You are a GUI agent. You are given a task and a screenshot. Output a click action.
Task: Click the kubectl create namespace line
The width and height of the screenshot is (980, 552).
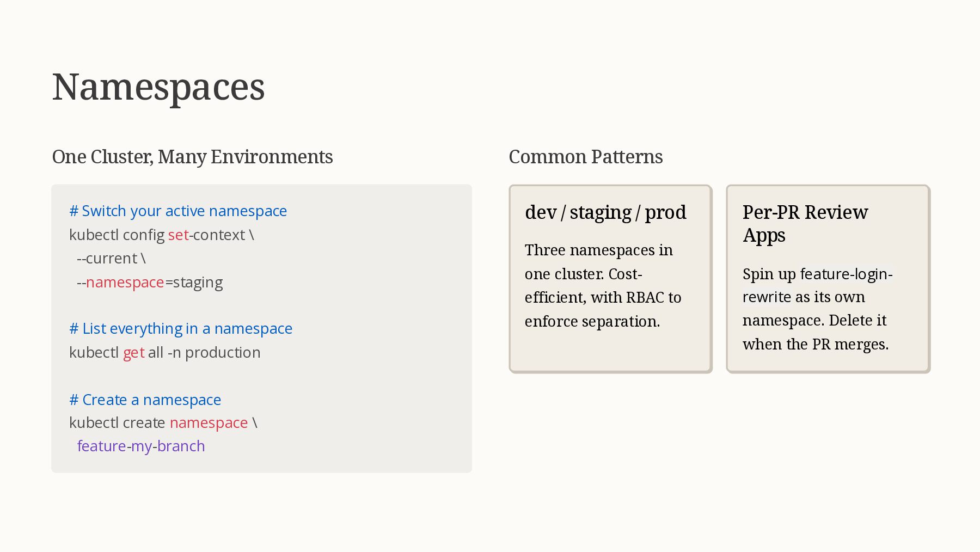click(163, 423)
